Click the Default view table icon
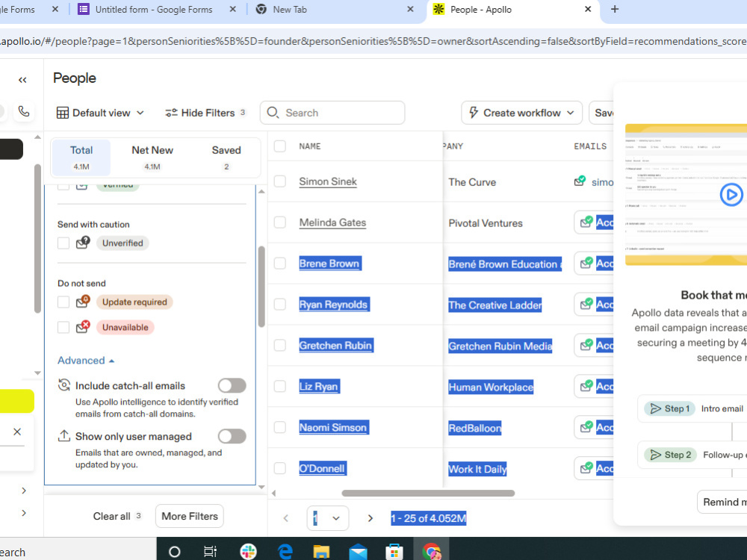 [63, 113]
